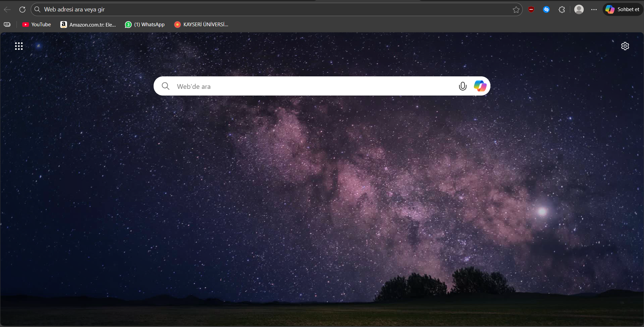The width and height of the screenshot is (644, 327).
Task: Open the Amazon.com.tr bookmark
Action: click(88, 25)
